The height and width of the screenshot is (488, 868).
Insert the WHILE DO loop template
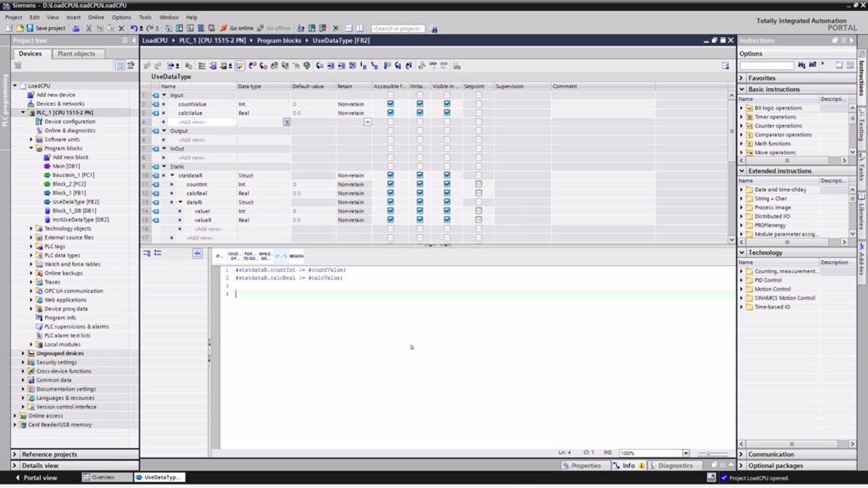[x=265, y=256]
